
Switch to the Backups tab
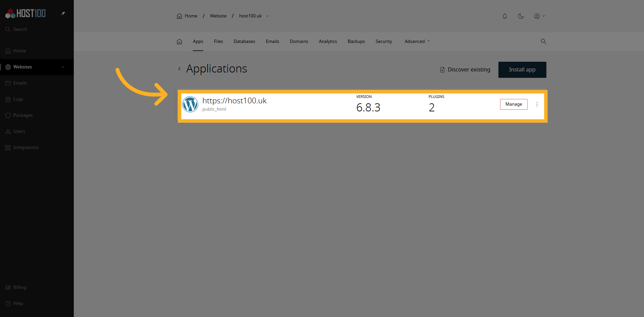pos(356,42)
